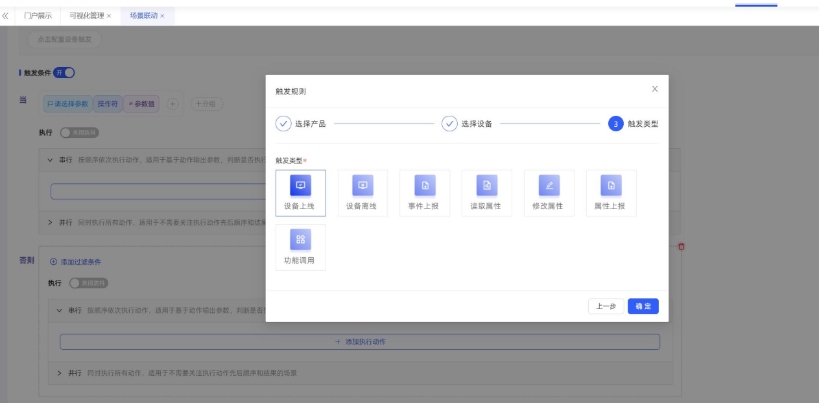Close the 可视化管理 tab
The width and height of the screenshot is (819, 406).
point(109,16)
